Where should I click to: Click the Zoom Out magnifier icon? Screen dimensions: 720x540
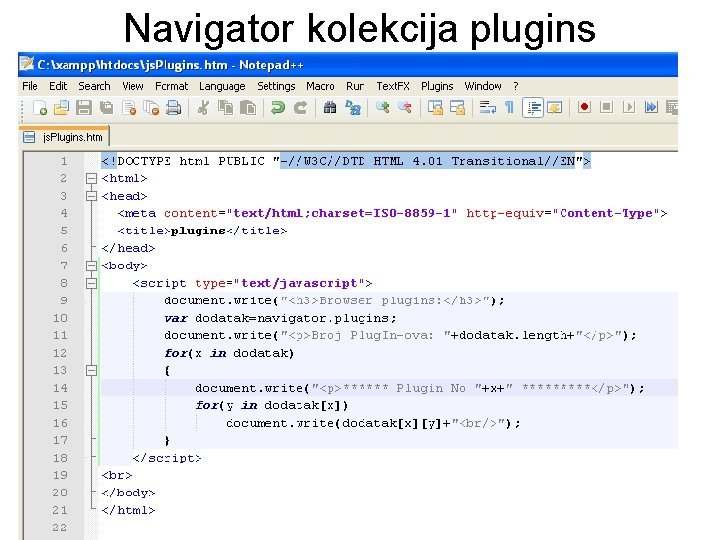pyautogui.click(x=405, y=108)
